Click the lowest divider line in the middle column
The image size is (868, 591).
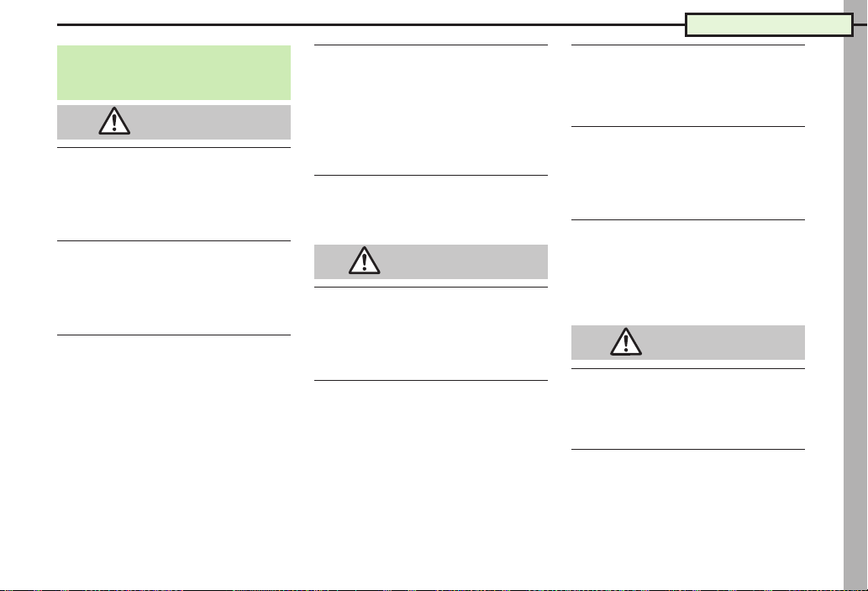pos(431,381)
